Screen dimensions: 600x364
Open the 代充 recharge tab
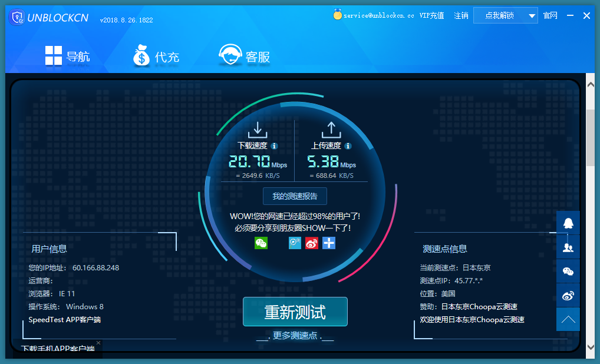156,57
